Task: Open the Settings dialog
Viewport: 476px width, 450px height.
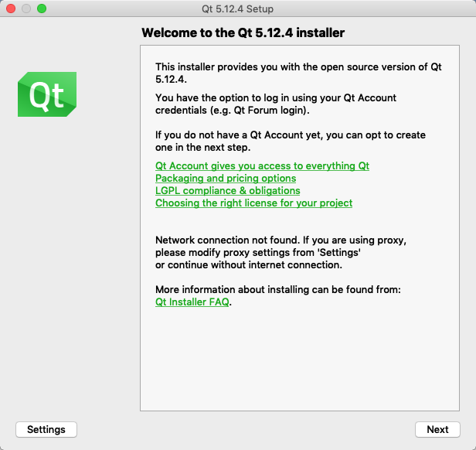Action: pyautogui.click(x=46, y=429)
